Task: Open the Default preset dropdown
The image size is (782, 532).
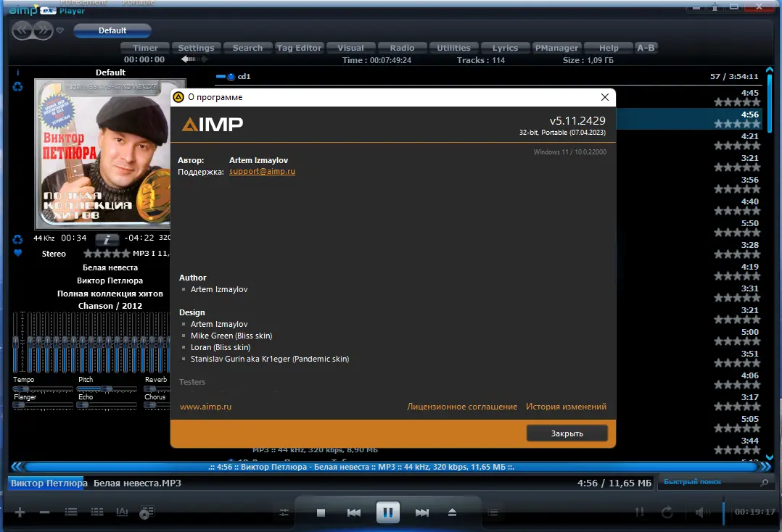Action: (x=112, y=30)
